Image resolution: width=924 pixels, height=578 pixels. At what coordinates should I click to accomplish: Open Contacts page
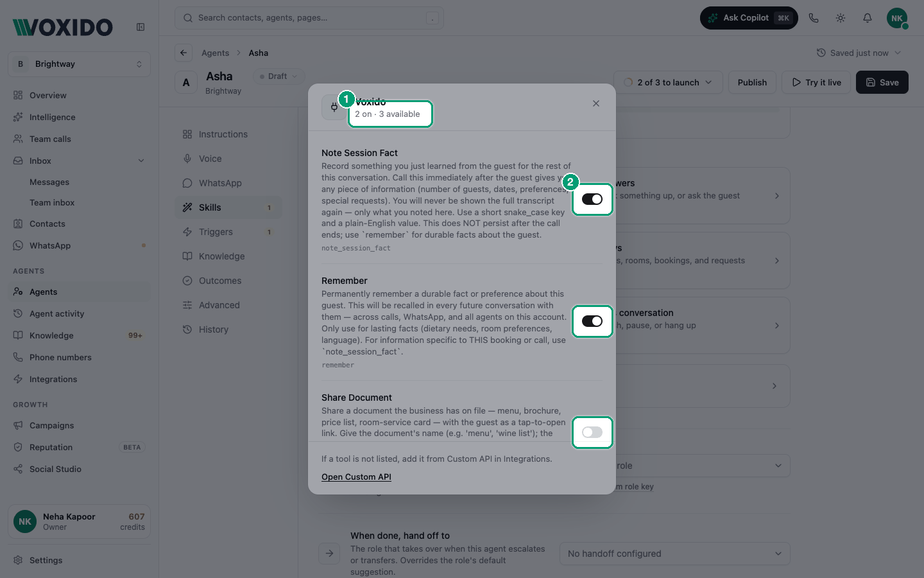[80, 223]
